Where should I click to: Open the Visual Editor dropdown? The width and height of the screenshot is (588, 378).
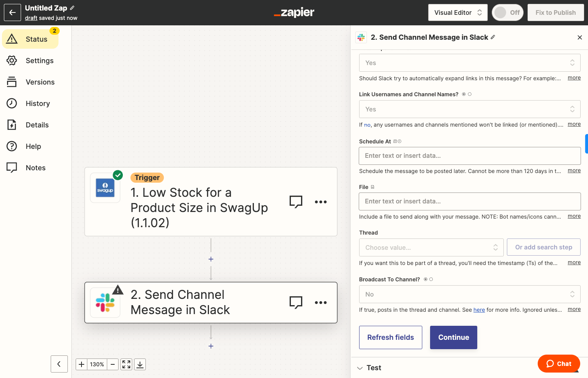coord(458,12)
